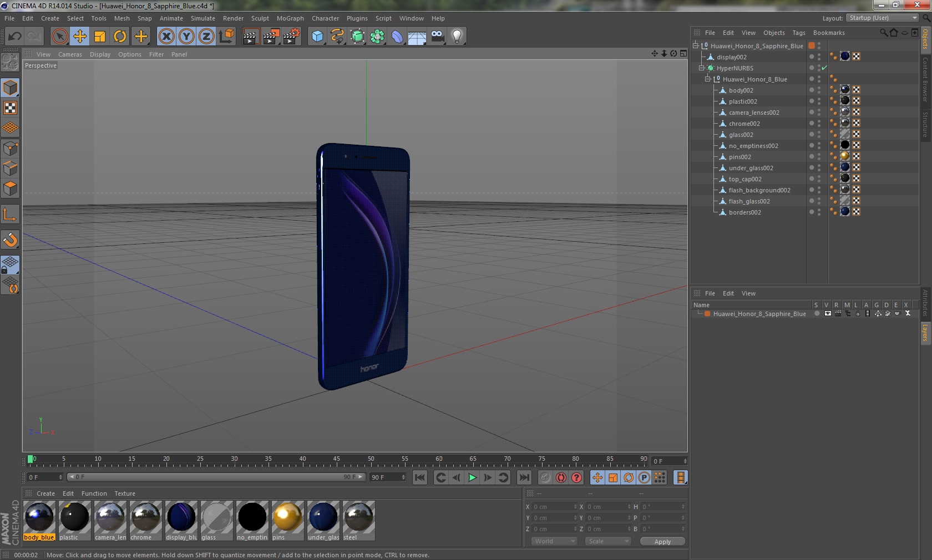The width and height of the screenshot is (932, 560).
Task: Toggle X axis lock
Action: [x=166, y=37]
